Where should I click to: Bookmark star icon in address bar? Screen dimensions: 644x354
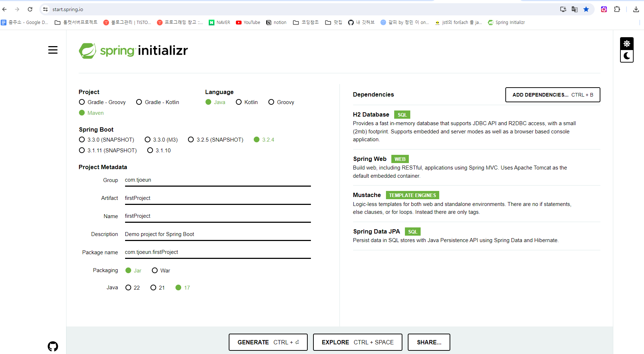tap(586, 9)
